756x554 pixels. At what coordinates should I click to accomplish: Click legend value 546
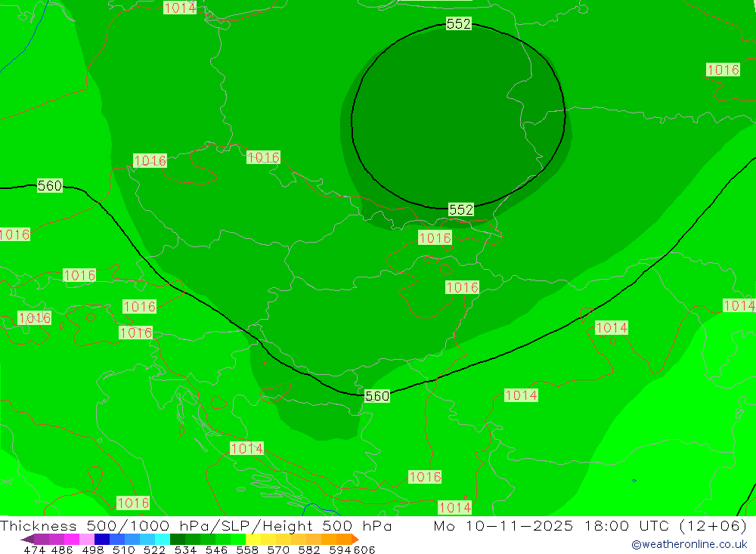216,549
